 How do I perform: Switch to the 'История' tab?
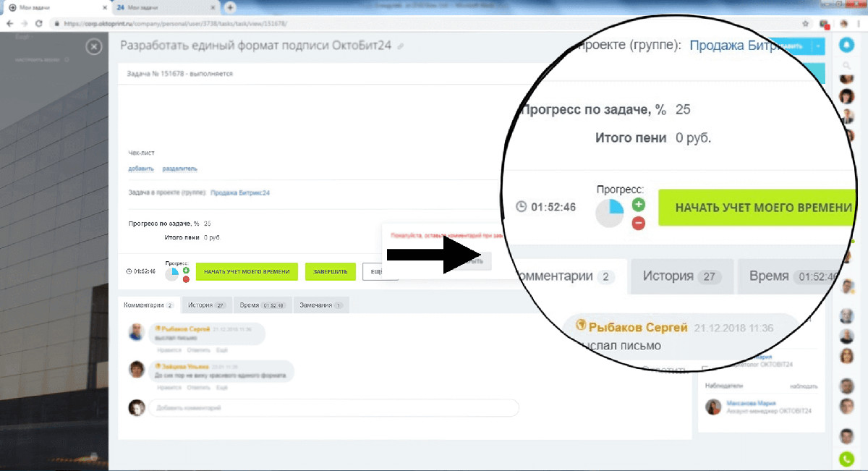[207, 305]
